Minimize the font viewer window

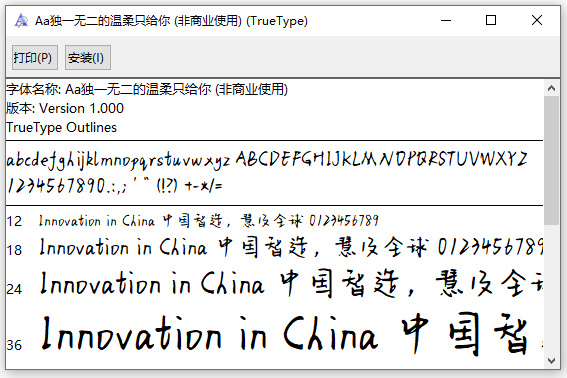pos(446,21)
